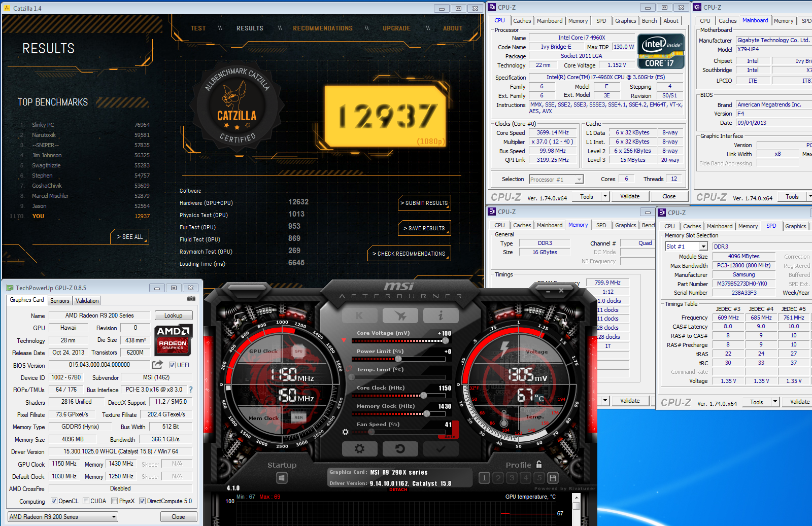
Task: Switch to Catzilla ABOUT tab
Action: click(x=453, y=28)
